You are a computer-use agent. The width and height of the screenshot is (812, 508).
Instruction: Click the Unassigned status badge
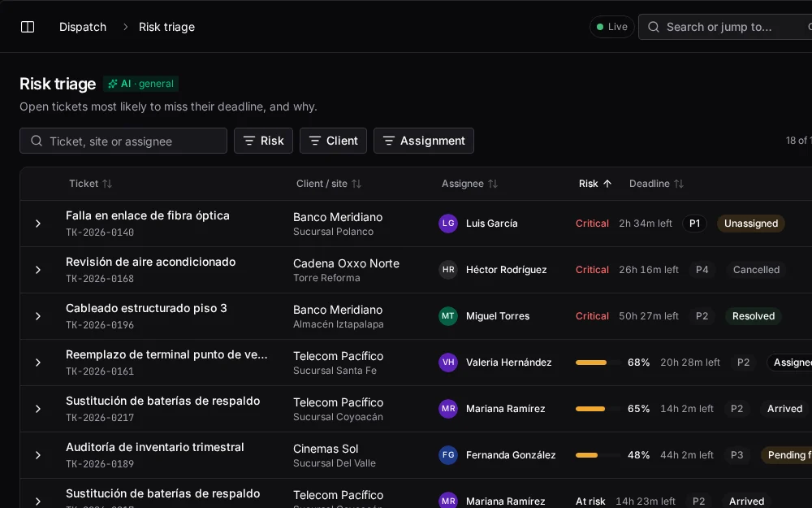coord(751,224)
